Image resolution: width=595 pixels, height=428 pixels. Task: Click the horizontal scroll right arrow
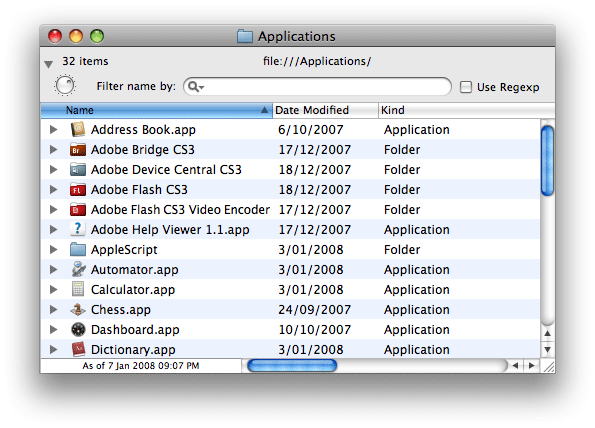point(532,365)
